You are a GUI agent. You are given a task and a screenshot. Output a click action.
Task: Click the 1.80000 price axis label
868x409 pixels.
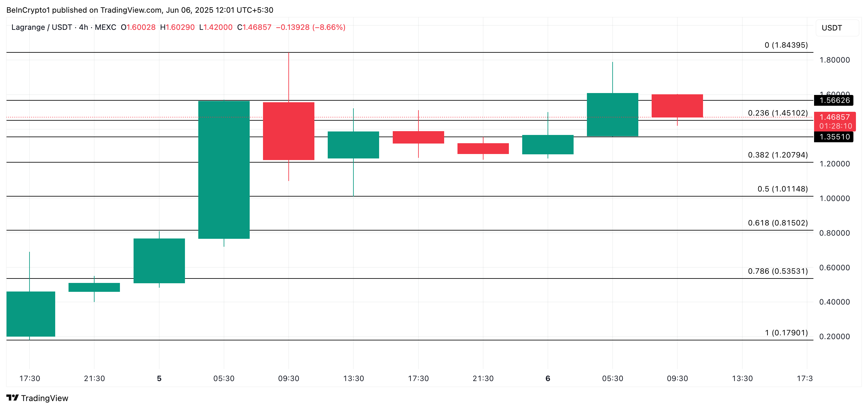[834, 60]
